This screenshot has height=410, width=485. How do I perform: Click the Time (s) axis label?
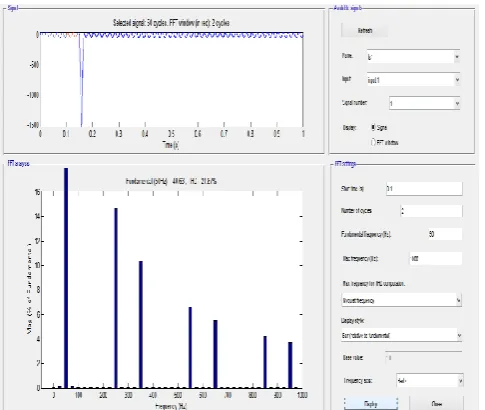point(170,145)
